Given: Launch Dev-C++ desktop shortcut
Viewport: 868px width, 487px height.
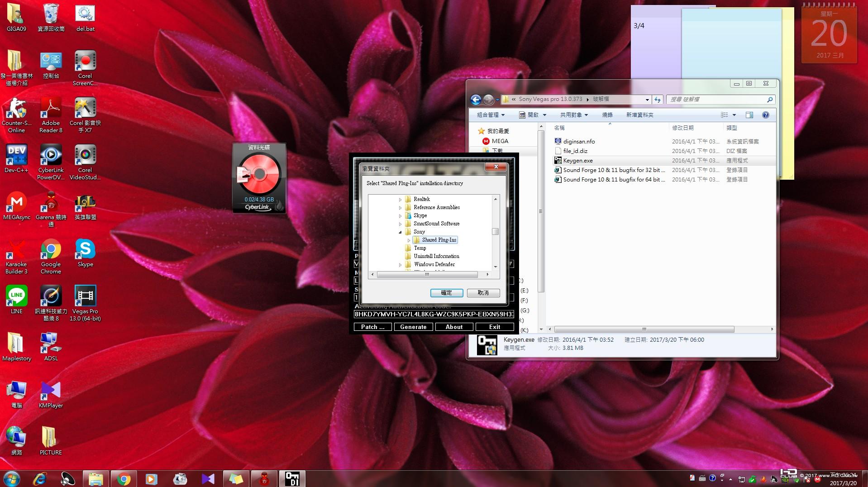Looking at the screenshot, I should [x=16, y=158].
